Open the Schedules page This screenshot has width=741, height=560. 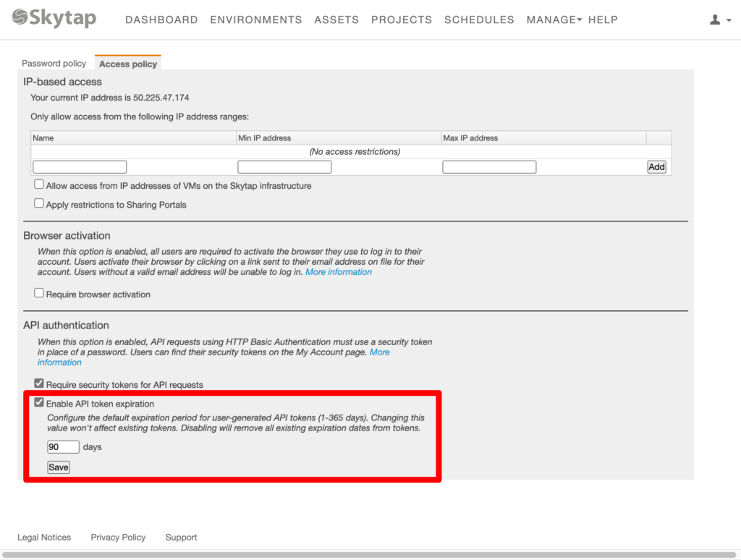tap(479, 20)
